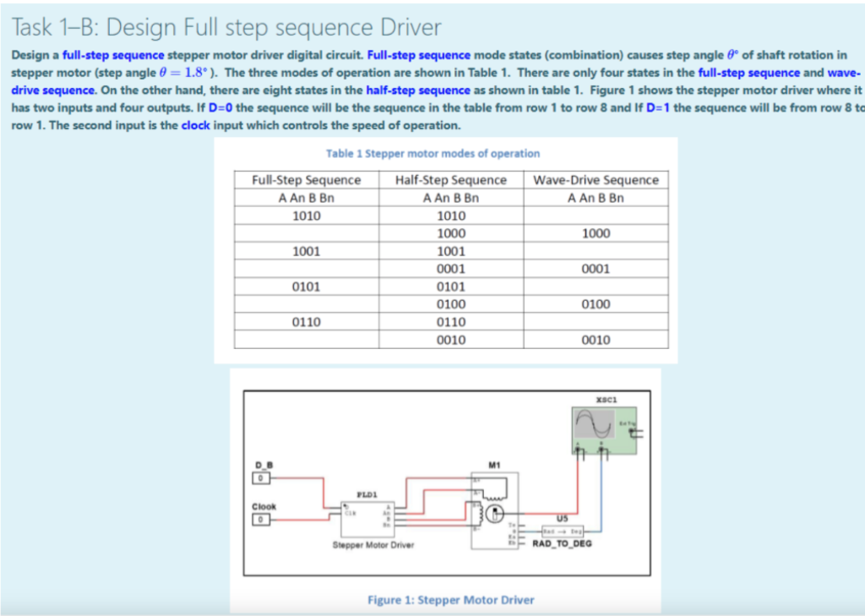Viewport: 865px width, 616px height.
Task: Expand the Full-Step Sequence column header
Action: coord(308,180)
